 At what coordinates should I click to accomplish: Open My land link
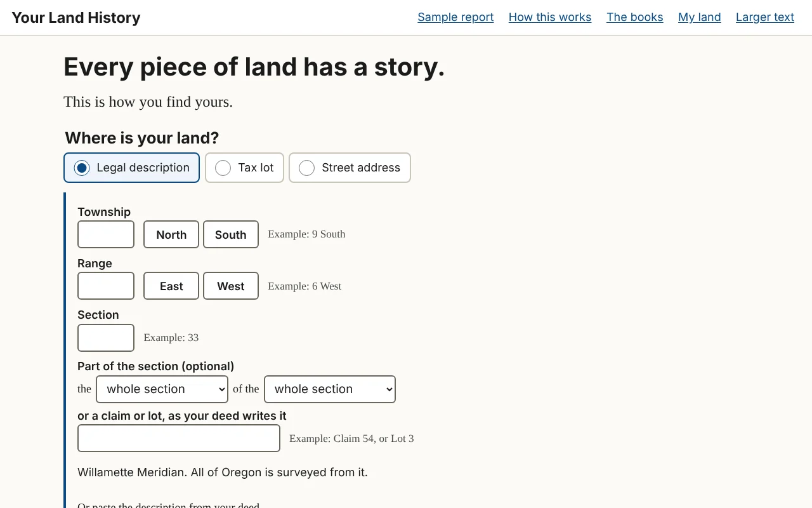pos(700,17)
